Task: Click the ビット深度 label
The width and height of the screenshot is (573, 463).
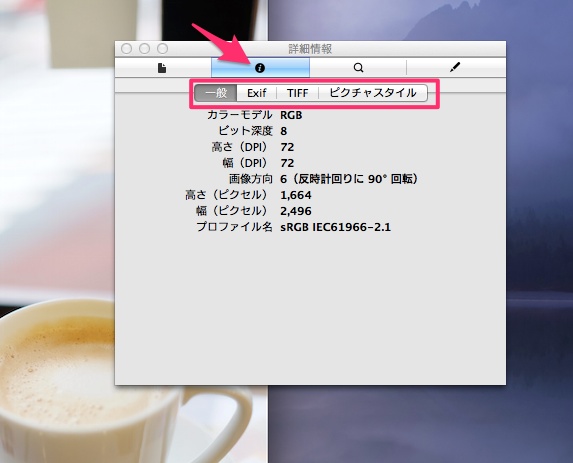Action: (245, 131)
